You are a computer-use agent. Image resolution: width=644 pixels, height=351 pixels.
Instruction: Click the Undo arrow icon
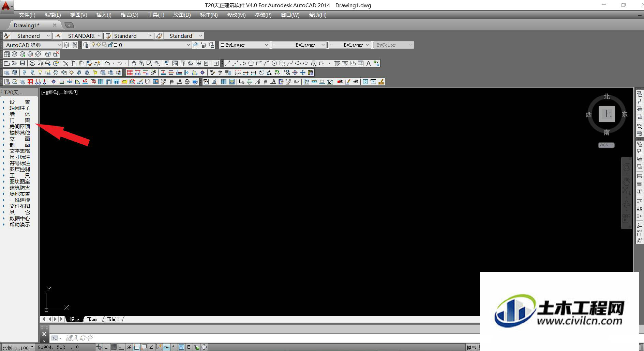[107, 63]
